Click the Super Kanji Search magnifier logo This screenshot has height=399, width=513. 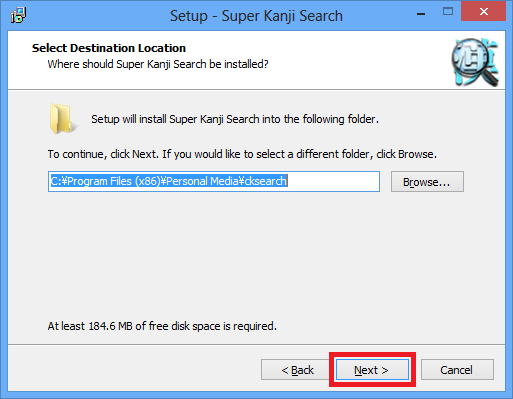(475, 62)
